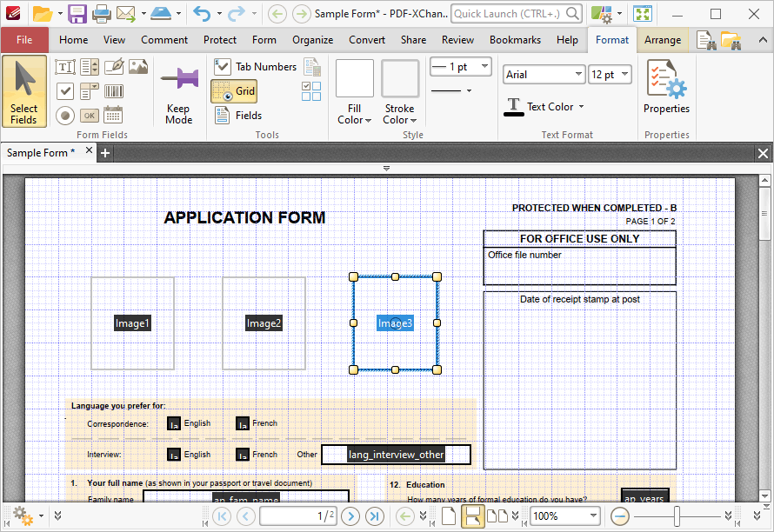Open the Properties pane
Screen dimensions: 774x532
point(666,87)
